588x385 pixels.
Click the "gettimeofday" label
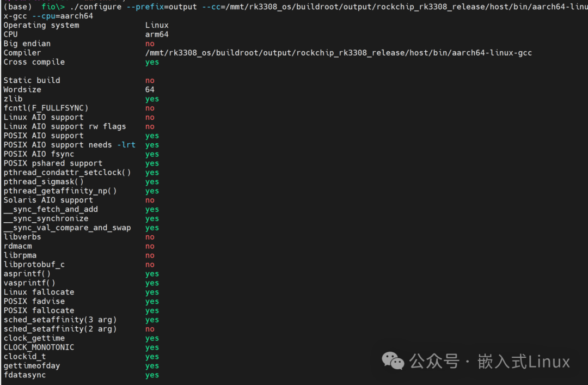click(32, 366)
